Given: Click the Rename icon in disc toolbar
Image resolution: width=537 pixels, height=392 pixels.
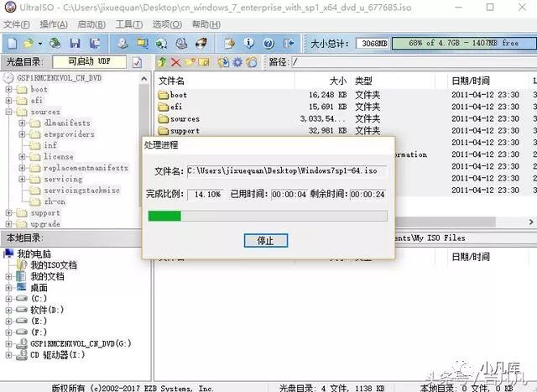Looking at the screenshot, I should [204, 62].
